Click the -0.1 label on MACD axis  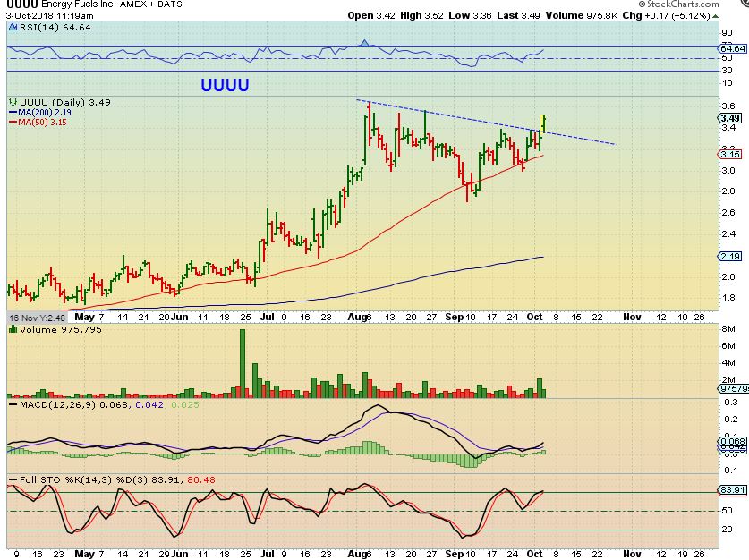tap(729, 471)
